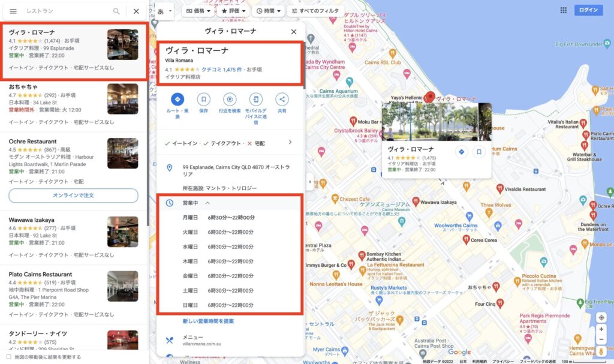Click the Woolworths Cairns shopping pin
This screenshot has height=364, width=614.
click(x=469, y=216)
